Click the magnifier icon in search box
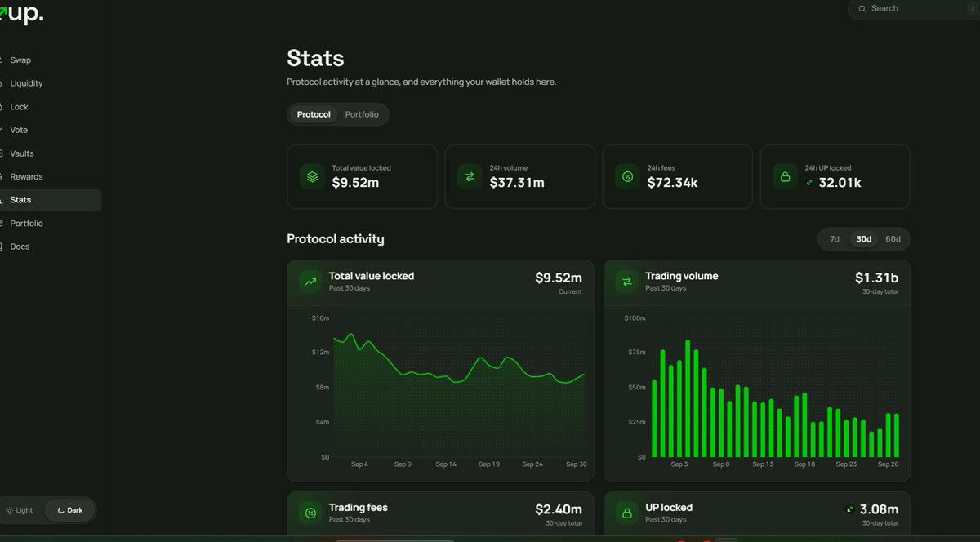980x542 pixels. [x=862, y=8]
